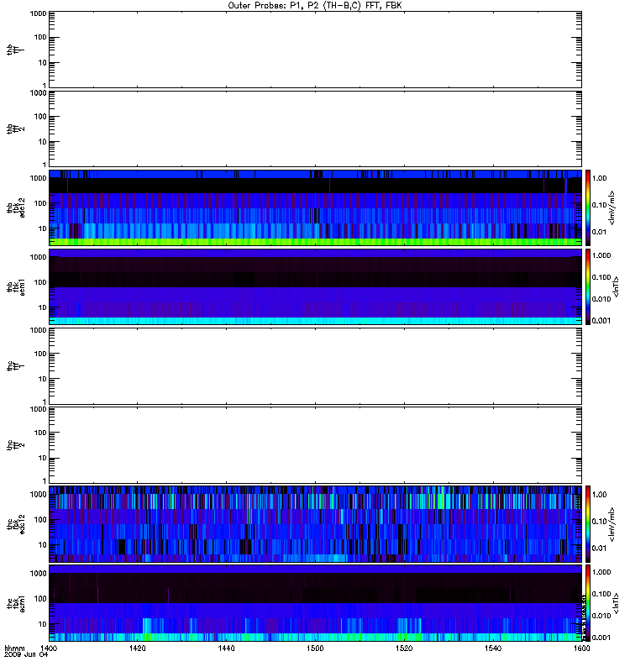Select the 1500 time axis label
Screen dimensions: 630x672
click(x=315, y=648)
